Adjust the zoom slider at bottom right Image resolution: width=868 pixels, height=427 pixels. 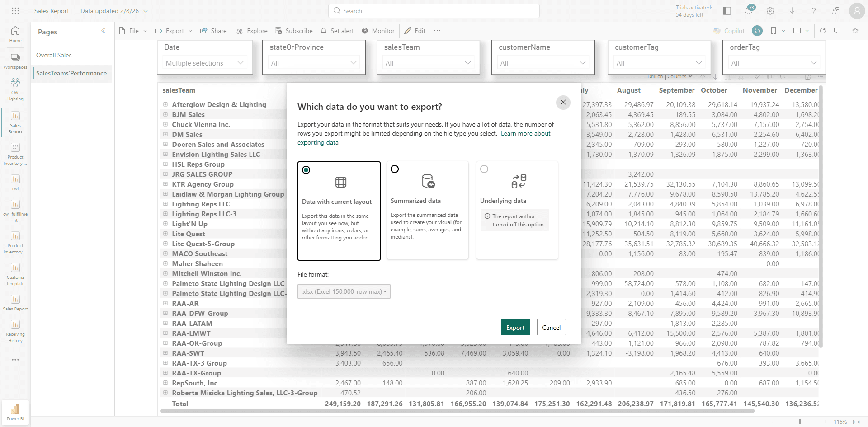[800, 422]
